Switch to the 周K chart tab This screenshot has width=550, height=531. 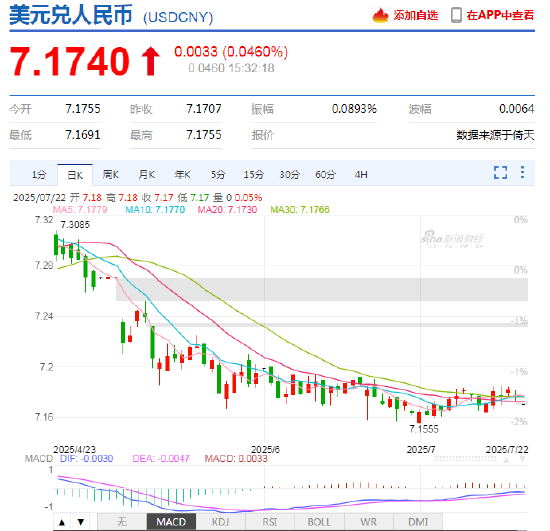[110, 175]
